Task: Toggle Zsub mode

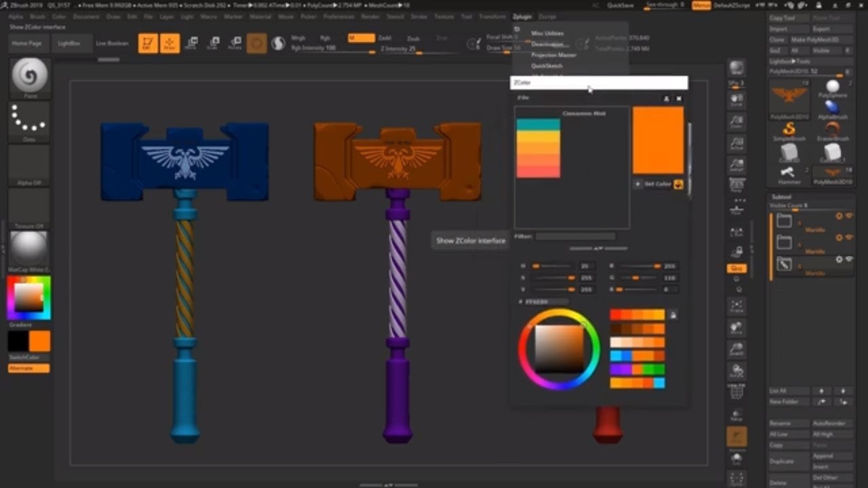Action: pyautogui.click(x=413, y=39)
